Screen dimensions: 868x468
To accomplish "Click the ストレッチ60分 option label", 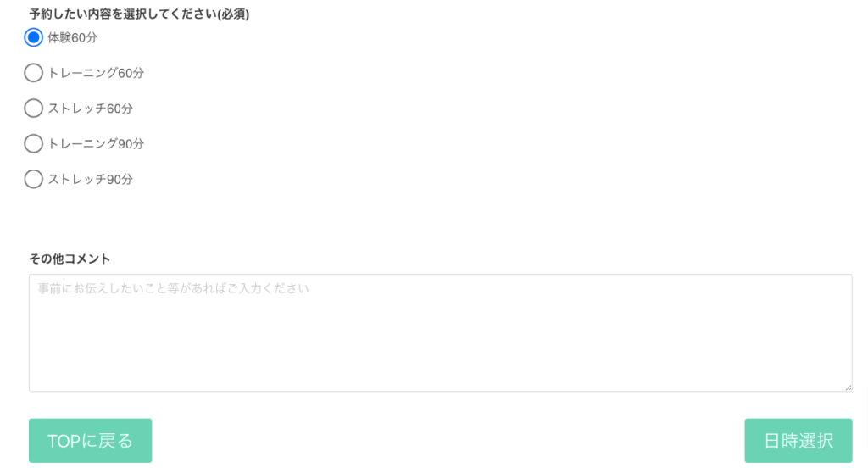I will tap(90, 109).
